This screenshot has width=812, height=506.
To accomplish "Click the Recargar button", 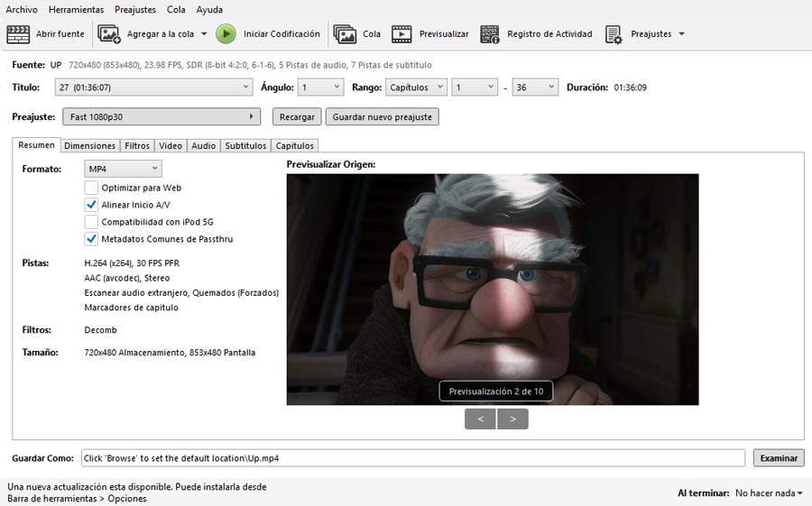I will (297, 116).
